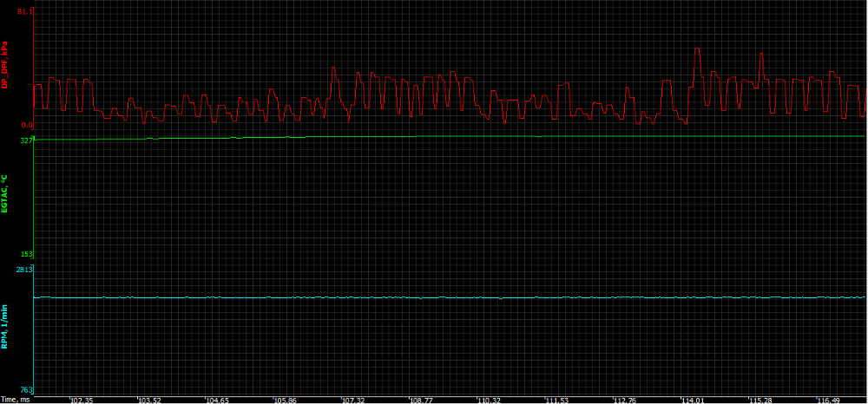Image resolution: width=868 pixels, height=404 pixels.
Task: Click the 2813 RPM axis maximum value
Action: 23,270
